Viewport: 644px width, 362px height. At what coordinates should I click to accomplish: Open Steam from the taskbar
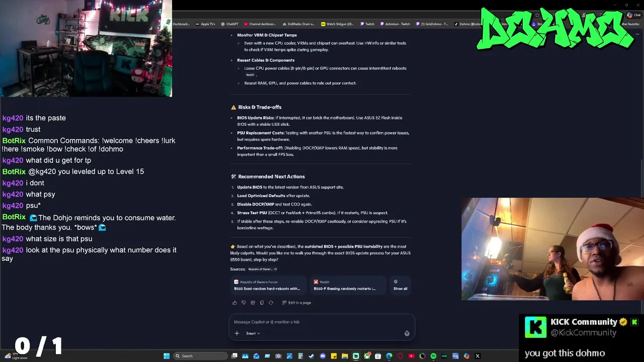[311, 356]
